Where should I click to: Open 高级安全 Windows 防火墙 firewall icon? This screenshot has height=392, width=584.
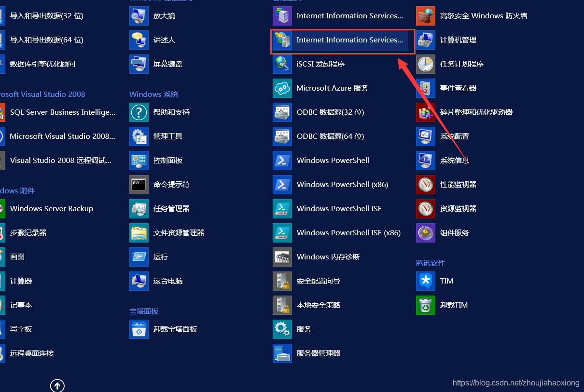click(x=426, y=16)
